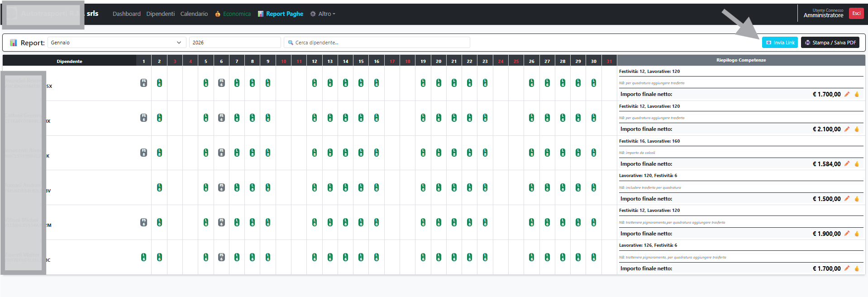Click the thumbs-up icon next to € 1.900,00
This screenshot has width=868, height=297.
pos(857,234)
